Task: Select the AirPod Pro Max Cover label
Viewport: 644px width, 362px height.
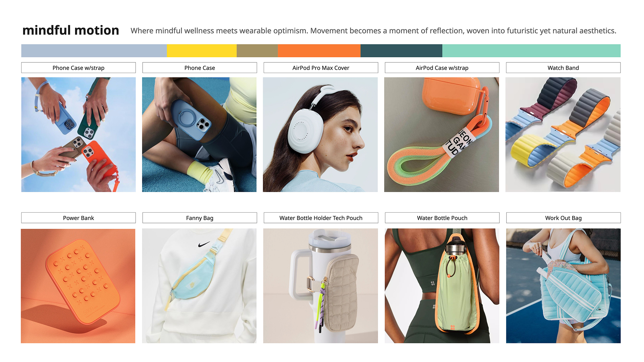Action: coord(321,68)
